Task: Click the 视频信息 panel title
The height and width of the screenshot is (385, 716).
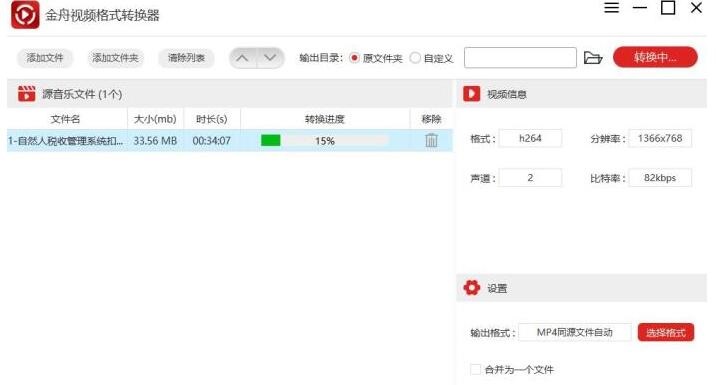Action: 507,94
